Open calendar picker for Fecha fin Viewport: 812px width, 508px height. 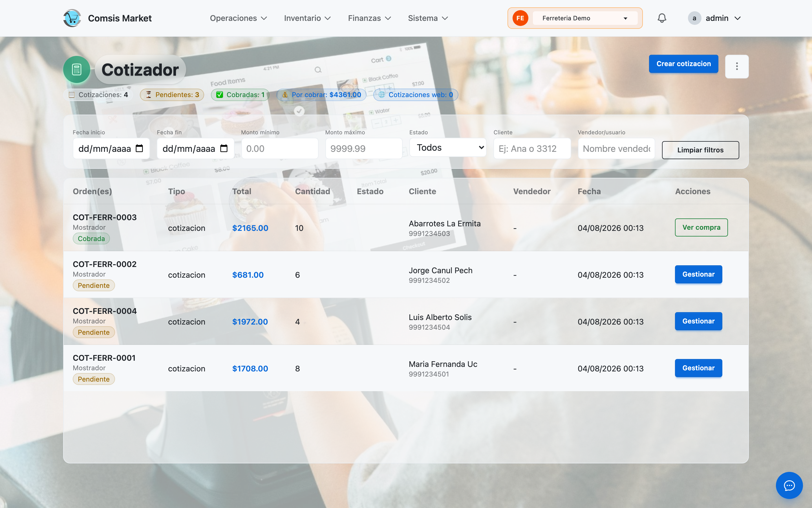[224, 148]
